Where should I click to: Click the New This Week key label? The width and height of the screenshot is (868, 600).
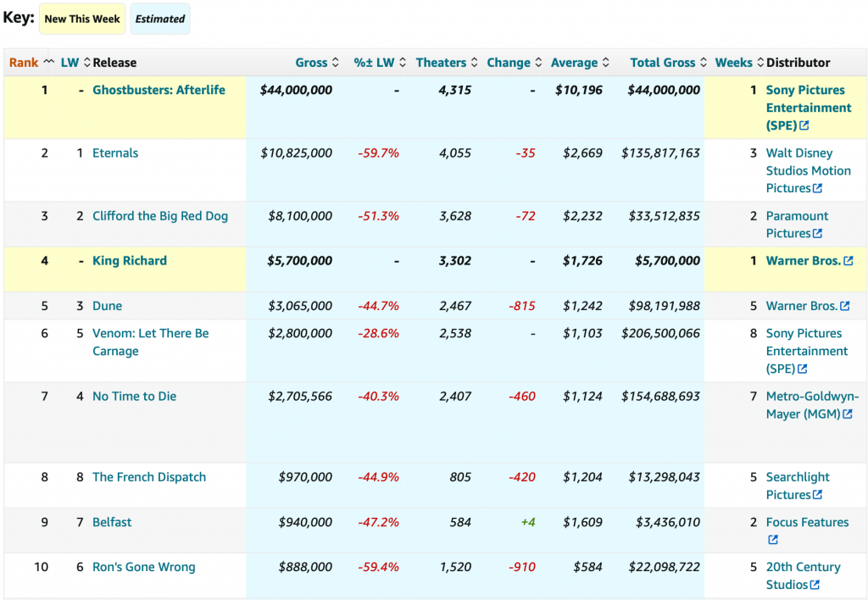pos(84,19)
